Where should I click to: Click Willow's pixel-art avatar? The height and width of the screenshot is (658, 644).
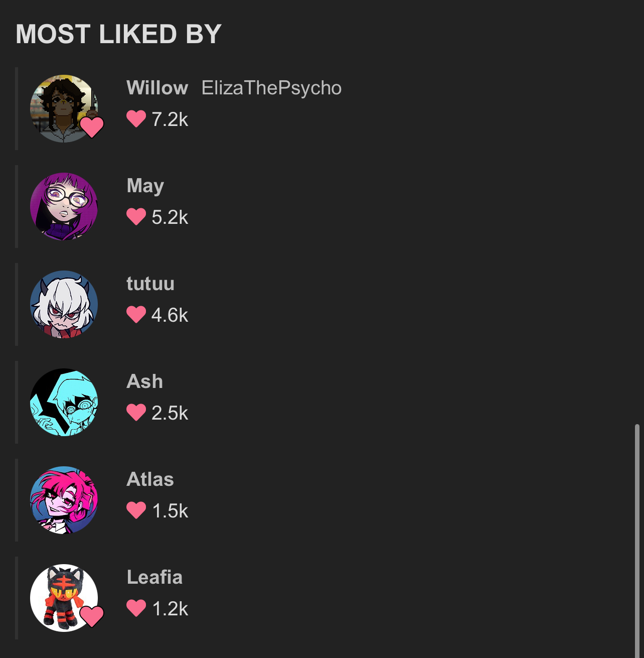pyautogui.click(x=64, y=108)
